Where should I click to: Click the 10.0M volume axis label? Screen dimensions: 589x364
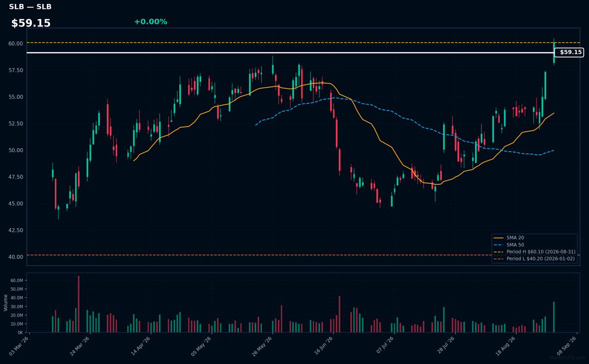pos(17,324)
